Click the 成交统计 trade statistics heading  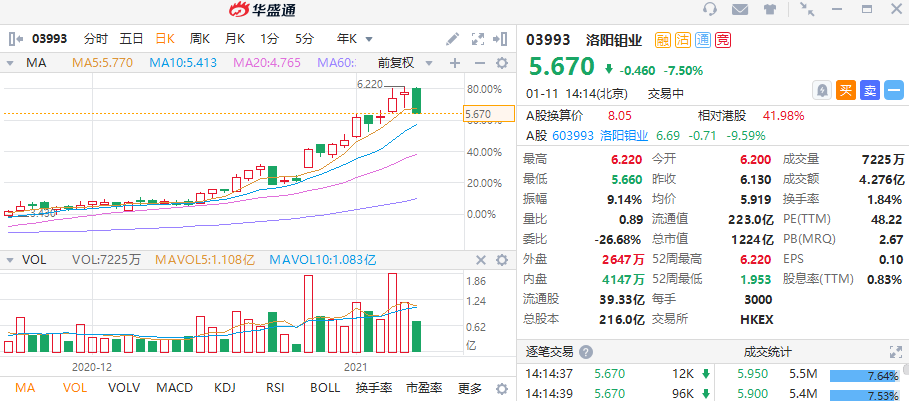click(x=768, y=352)
